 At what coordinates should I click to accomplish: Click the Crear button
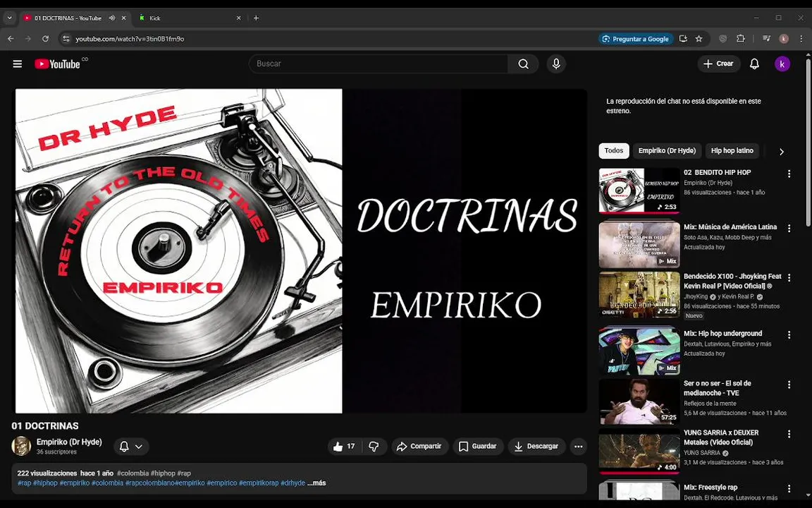click(x=719, y=64)
